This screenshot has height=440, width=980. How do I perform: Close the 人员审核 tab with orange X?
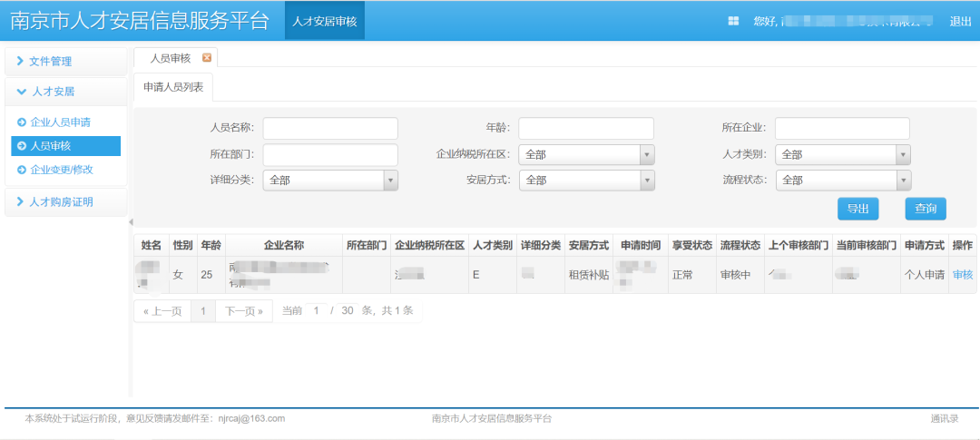point(207,57)
